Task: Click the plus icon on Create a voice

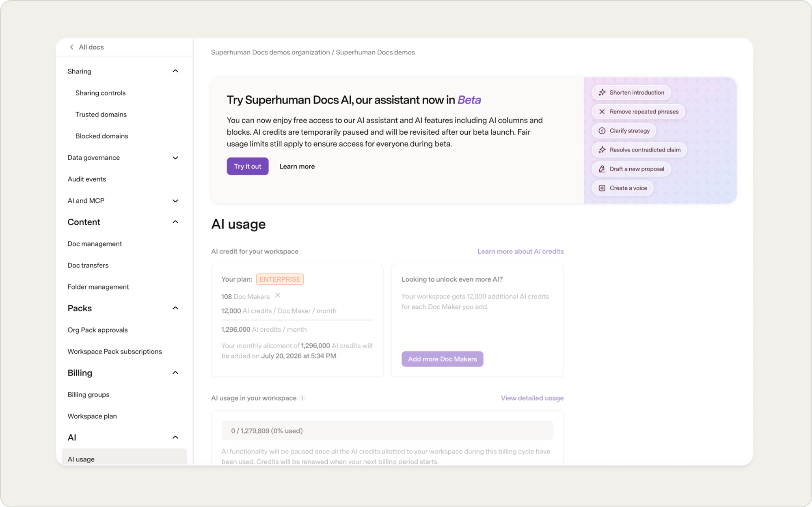Action: click(x=602, y=188)
